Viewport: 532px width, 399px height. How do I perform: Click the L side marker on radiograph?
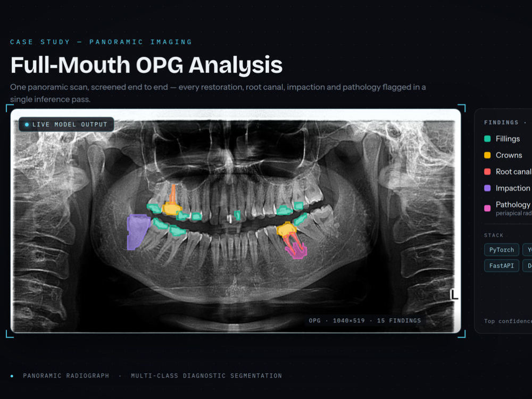(454, 295)
